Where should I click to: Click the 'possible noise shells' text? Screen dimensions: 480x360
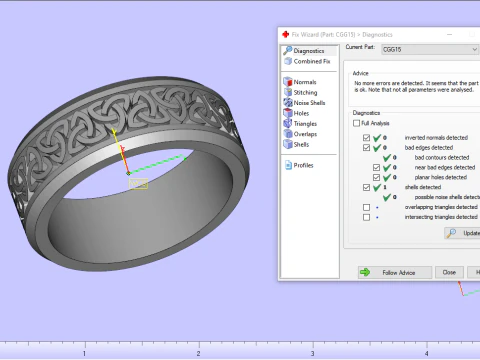coord(447,197)
